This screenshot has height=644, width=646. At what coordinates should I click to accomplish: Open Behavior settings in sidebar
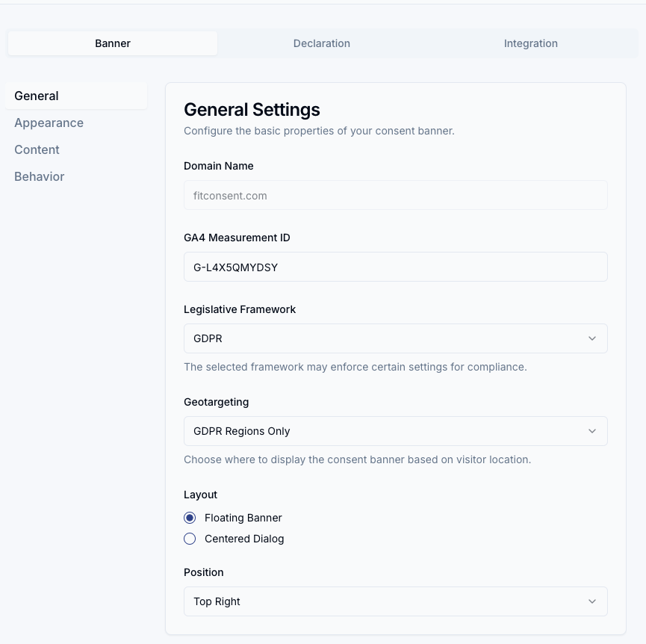point(39,176)
